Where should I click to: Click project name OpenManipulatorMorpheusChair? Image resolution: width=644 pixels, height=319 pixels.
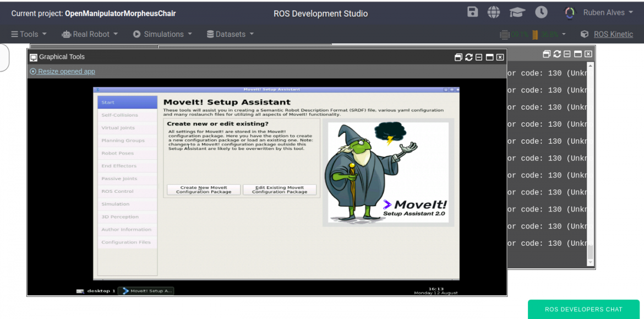(121, 14)
